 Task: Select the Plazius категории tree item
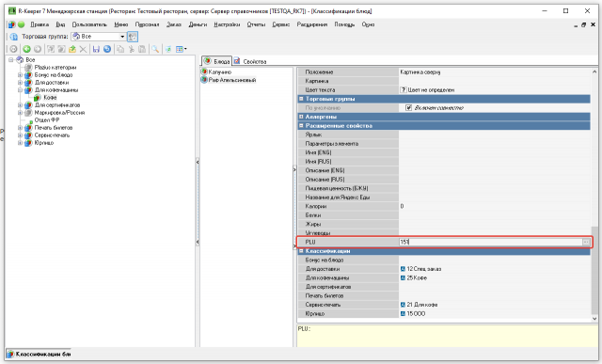point(55,67)
